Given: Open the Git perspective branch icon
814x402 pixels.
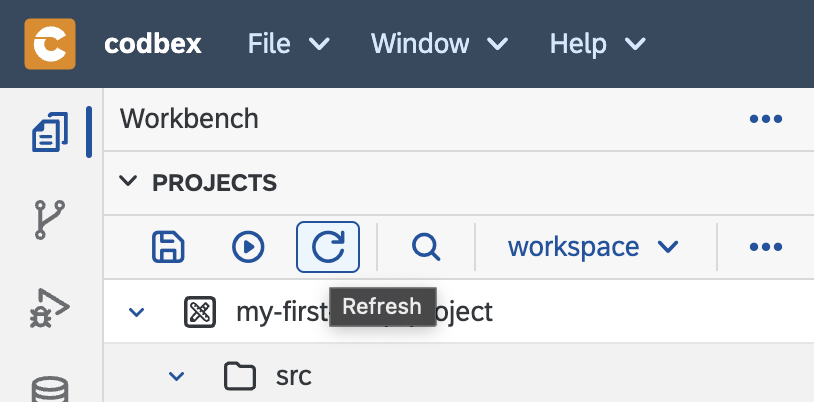Looking at the screenshot, I should click(x=50, y=220).
